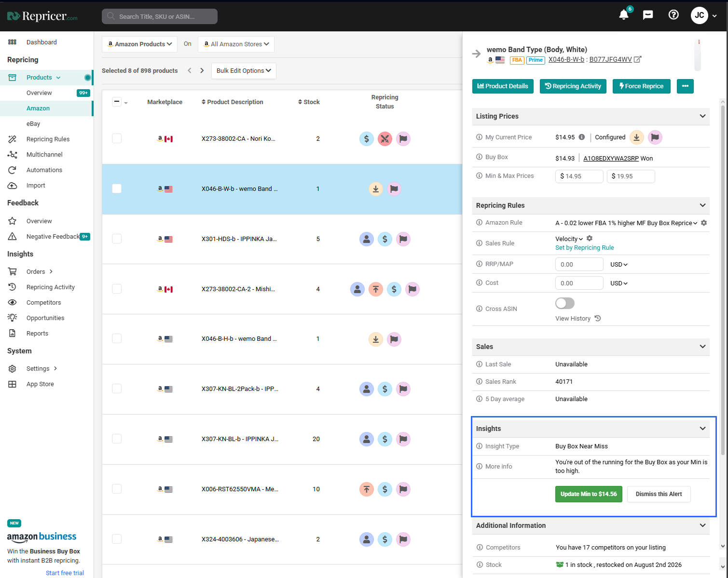The width and height of the screenshot is (728, 578).
Task: Click the person status icon for X301-HDS-b
Action: tap(367, 239)
